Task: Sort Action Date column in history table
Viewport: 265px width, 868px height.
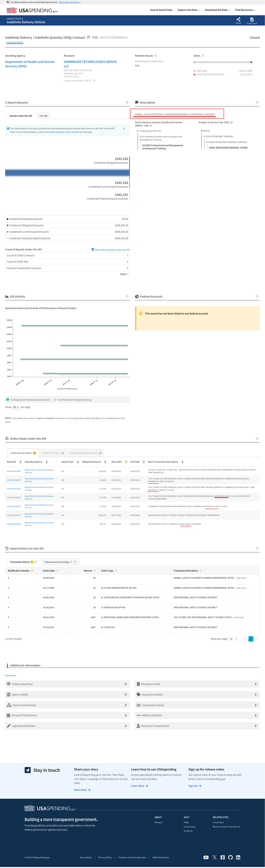Action: pos(57,571)
